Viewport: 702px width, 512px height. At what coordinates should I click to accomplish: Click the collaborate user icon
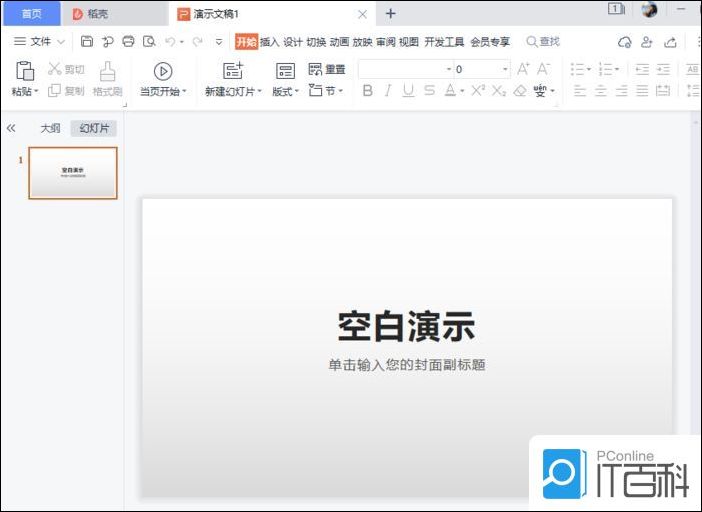tap(646, 42)
